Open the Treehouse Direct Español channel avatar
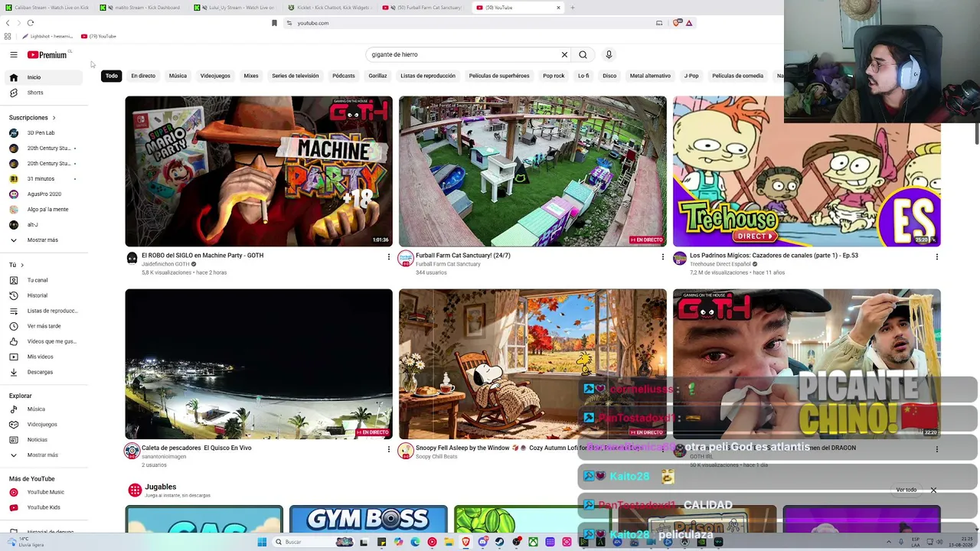This screenshot has height=551, width=980. [x=680, y=258]
